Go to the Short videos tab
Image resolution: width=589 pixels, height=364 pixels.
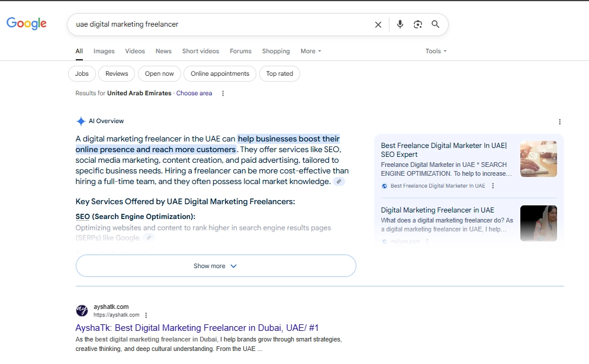(201, 51)
